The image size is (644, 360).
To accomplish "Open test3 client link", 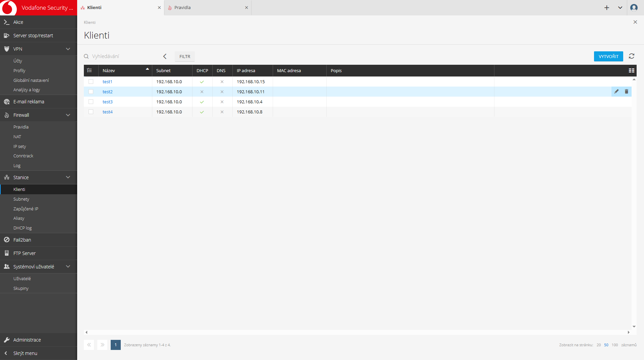I will (x=107, y=102).
